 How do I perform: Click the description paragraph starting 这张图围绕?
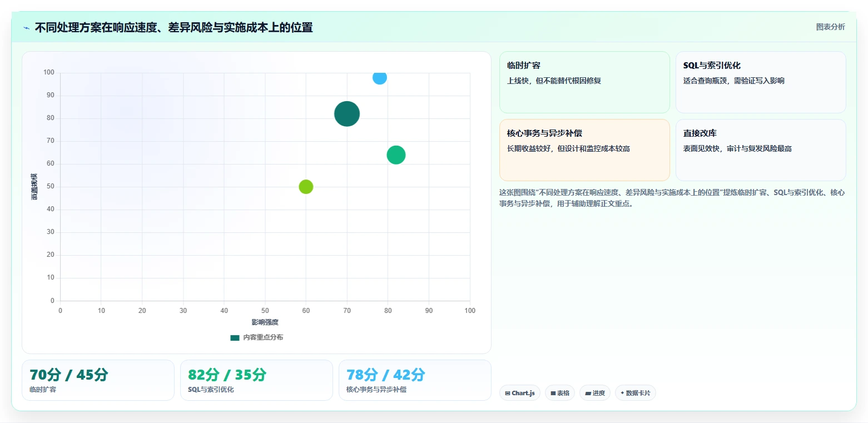pos(672,198)
